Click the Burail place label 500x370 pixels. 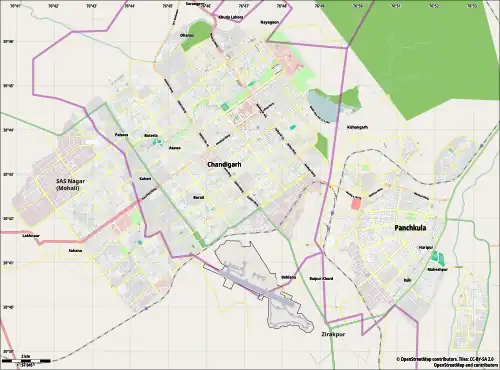click(198, 198)
